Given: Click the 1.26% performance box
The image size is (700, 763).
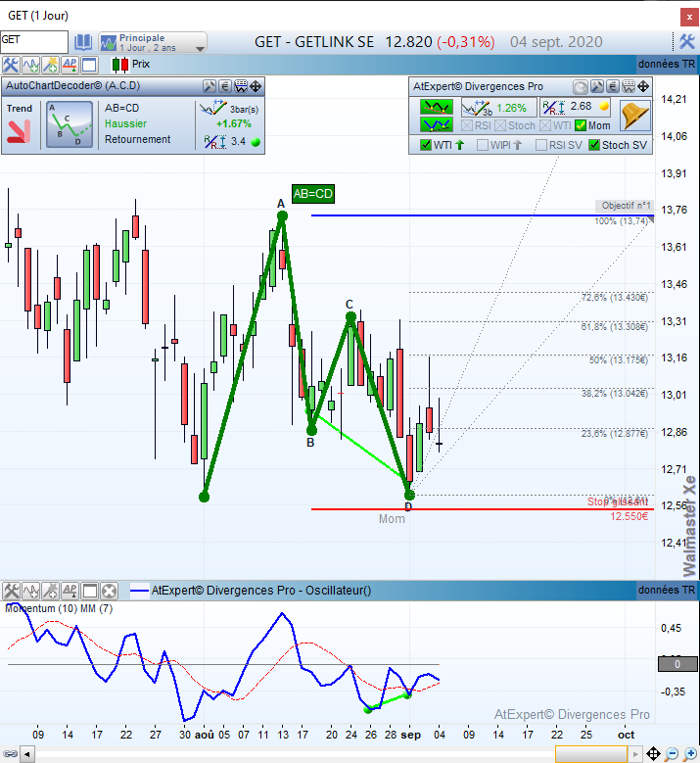Looking at the screenshot, I should click(499, 108).
